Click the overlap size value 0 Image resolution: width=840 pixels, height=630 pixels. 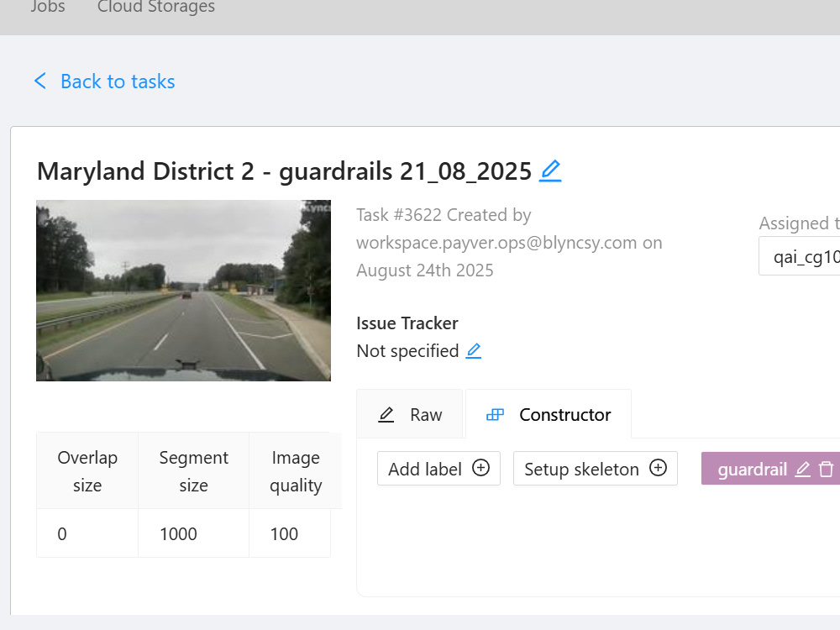coord(62,534)
